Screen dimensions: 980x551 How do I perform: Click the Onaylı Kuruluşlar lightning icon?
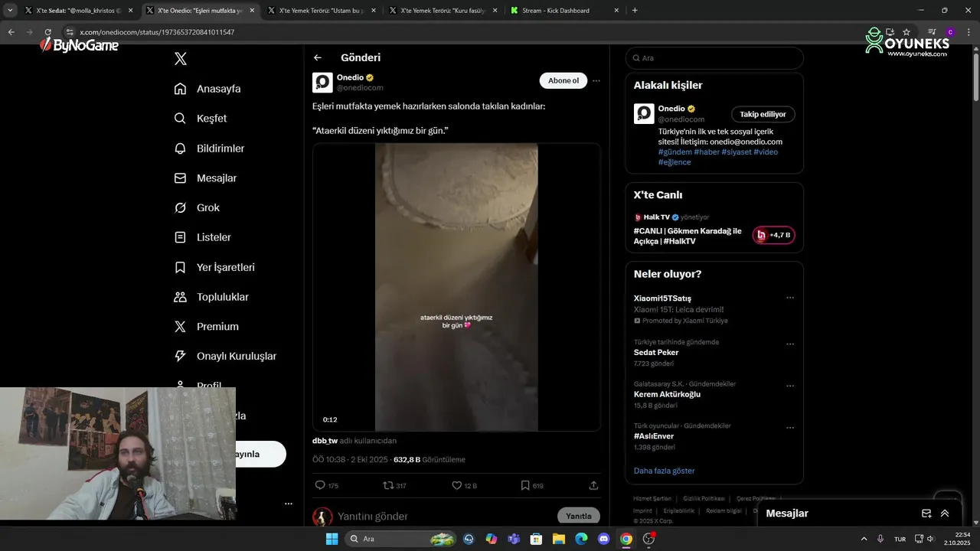[181, 356]
